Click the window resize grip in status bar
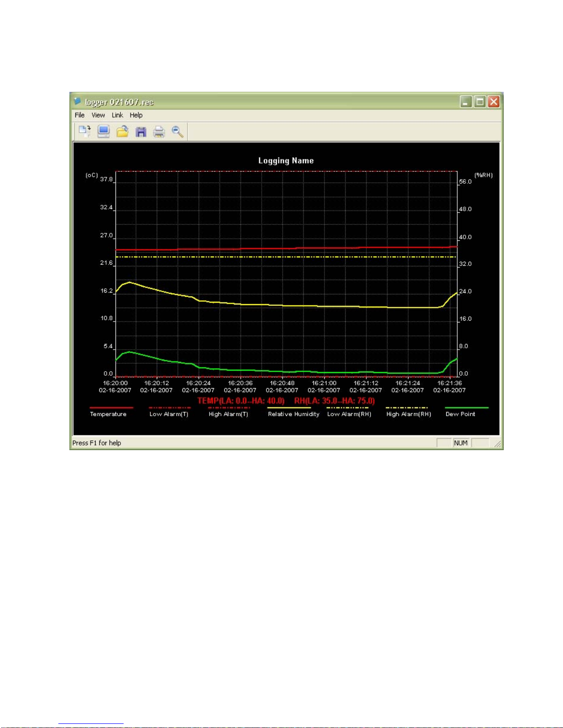The width and height of the screenshot is (563, 728). [x=498, y=444]
